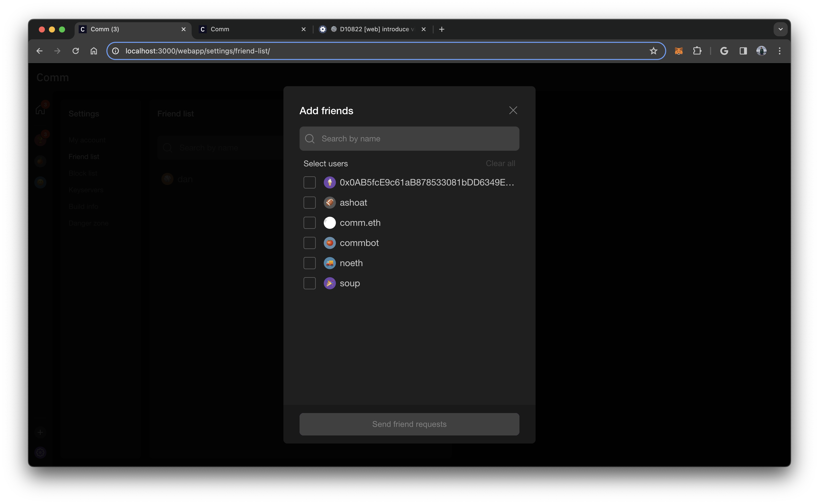Toggle the browser side panel icon
The width and height of the screenshot is (819, 504).
(743, 51)
